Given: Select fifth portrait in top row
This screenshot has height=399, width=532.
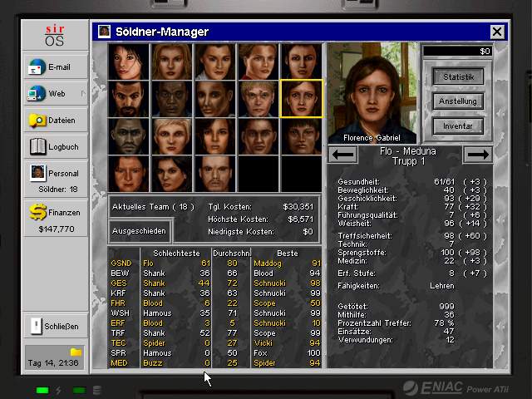Looking at the screenshot, I should [x=301, y=62].
